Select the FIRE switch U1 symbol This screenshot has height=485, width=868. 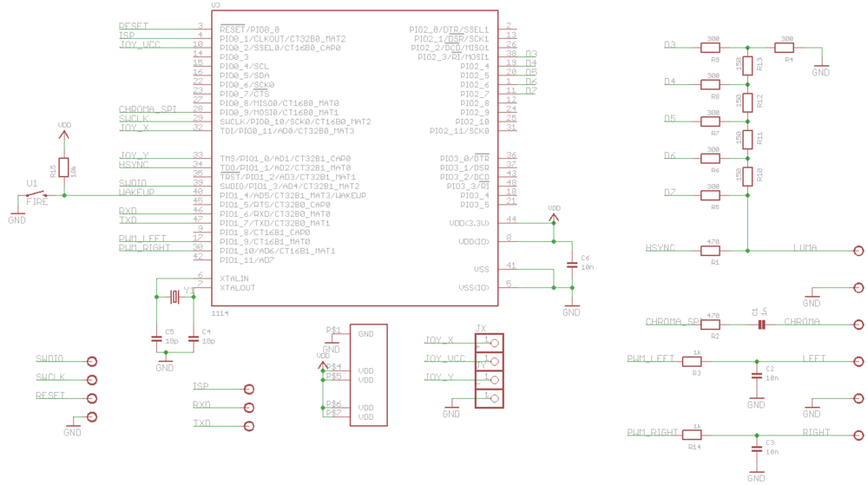(x=35, y=195)
